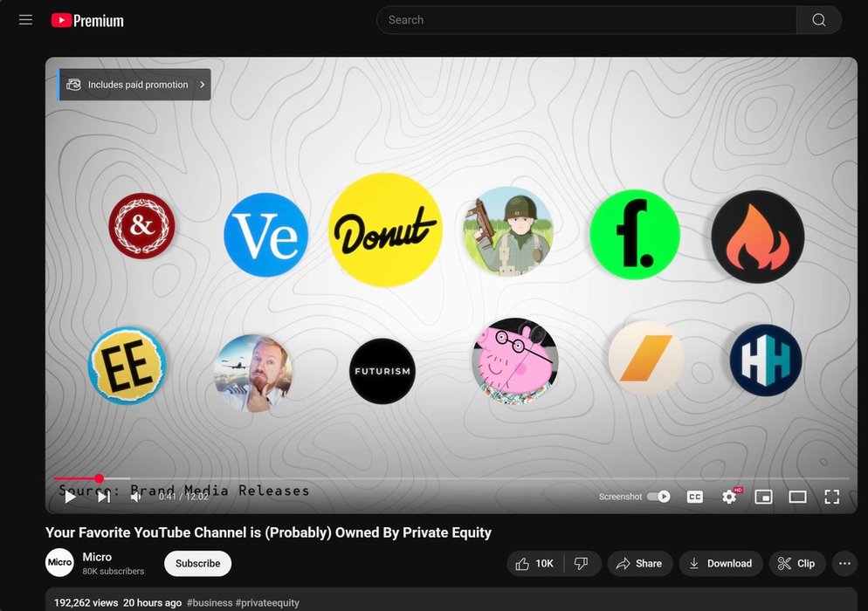Enter full screen mode
This screenshot has width=868, height=611.
(x=831, y=497)
